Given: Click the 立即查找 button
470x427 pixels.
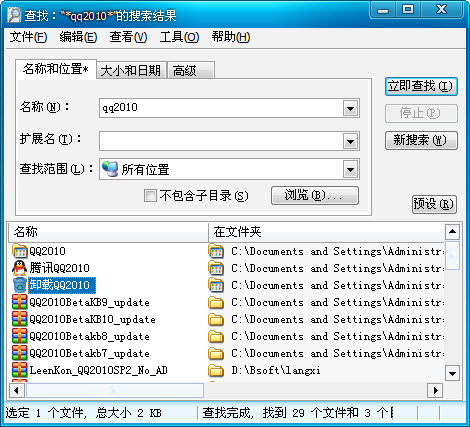Looking at the screenshot, I should point(421,87).
